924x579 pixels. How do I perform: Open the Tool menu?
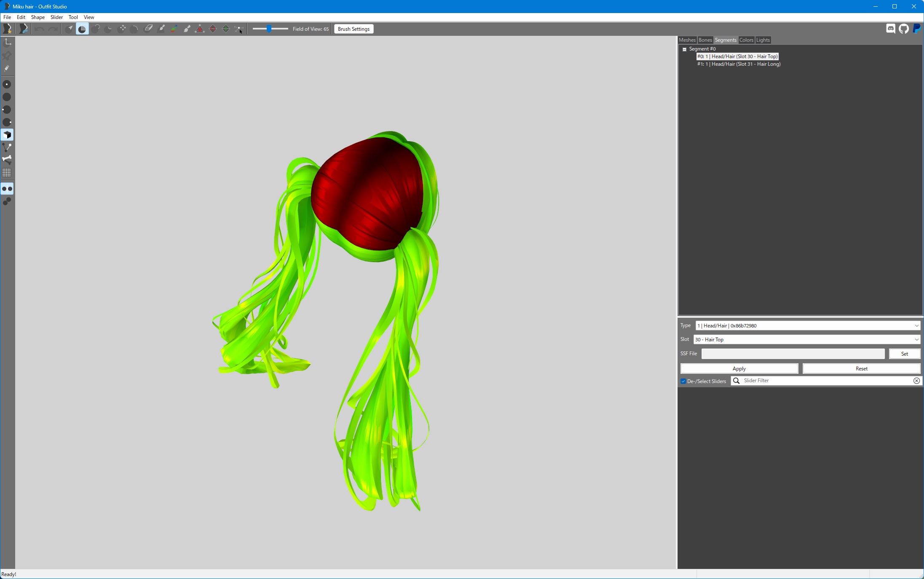pyautogui.click(x=73, y=17)
